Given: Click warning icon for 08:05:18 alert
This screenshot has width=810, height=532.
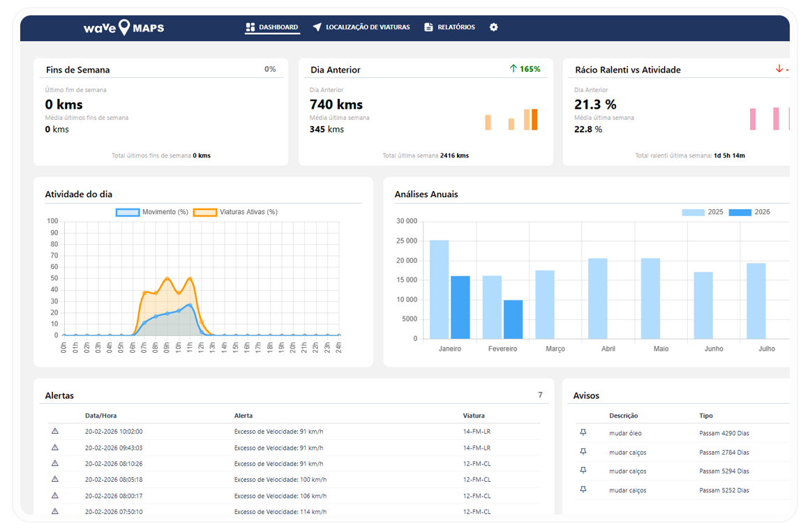Looking at the screenshot, I should [x=55, y=479].
